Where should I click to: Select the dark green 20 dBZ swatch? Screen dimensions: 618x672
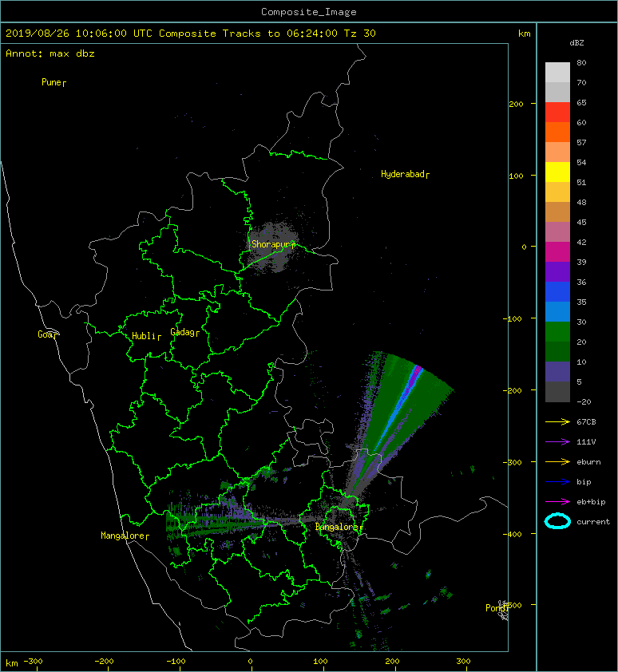point(557,352)
